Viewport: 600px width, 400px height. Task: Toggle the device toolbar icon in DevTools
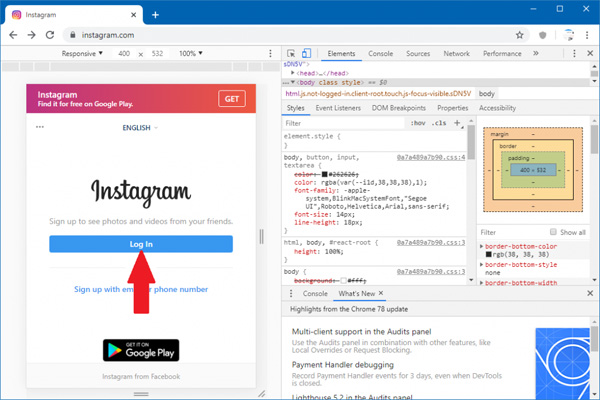pos(306,53)
